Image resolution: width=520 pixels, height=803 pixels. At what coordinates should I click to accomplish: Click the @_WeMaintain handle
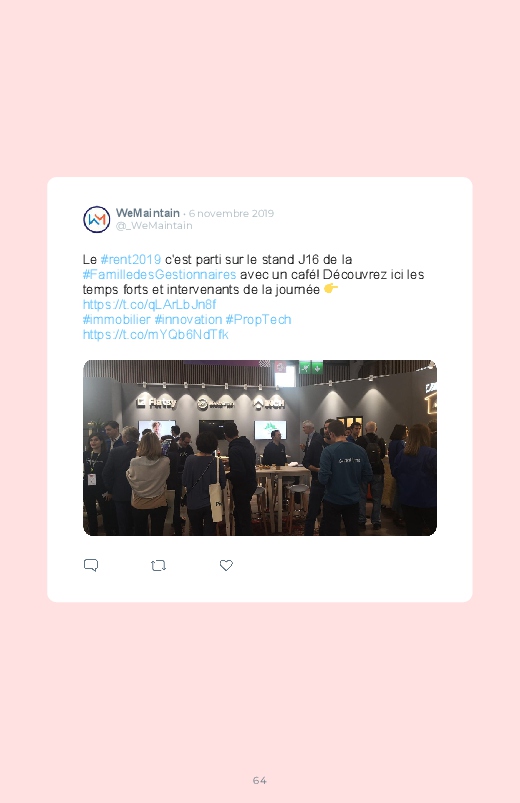coord(154,225)
